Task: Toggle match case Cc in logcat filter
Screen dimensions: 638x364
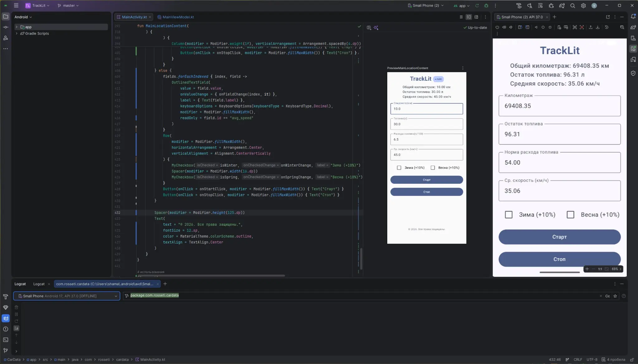Action: pyautogui.click(x=607, y=296)
